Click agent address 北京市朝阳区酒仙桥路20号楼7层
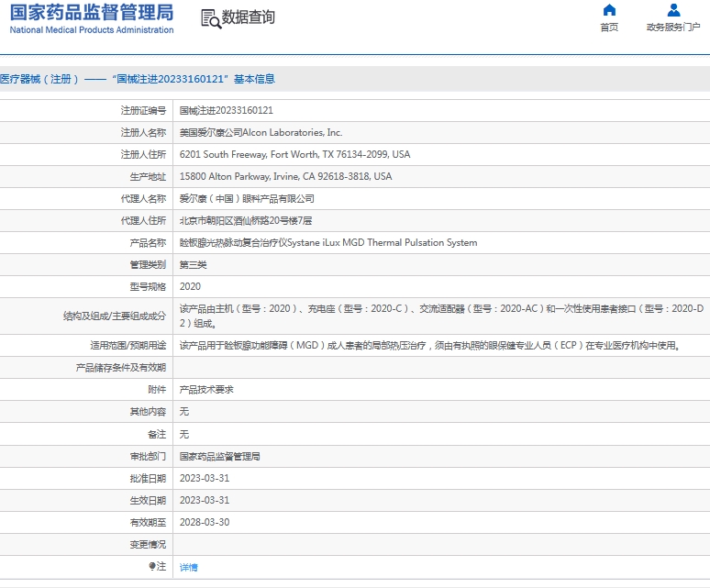Viewport: 710px width, 588px height. (246, 221)
